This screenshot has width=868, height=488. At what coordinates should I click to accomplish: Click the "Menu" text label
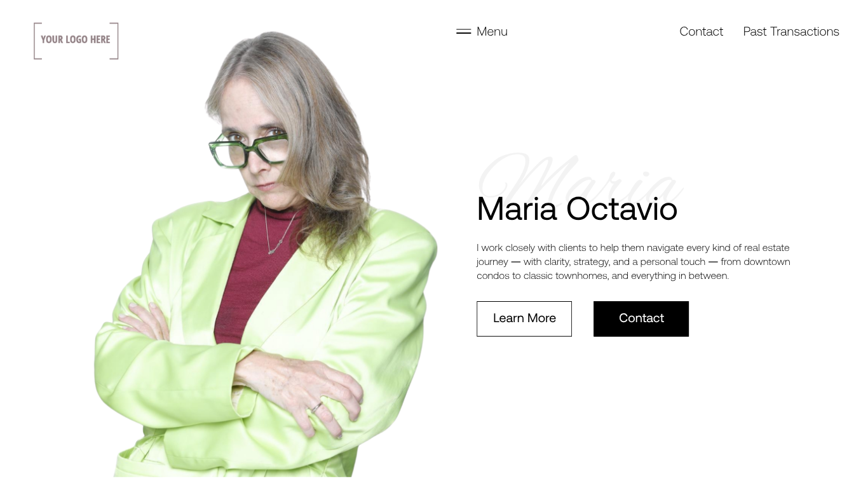(492, 31)
